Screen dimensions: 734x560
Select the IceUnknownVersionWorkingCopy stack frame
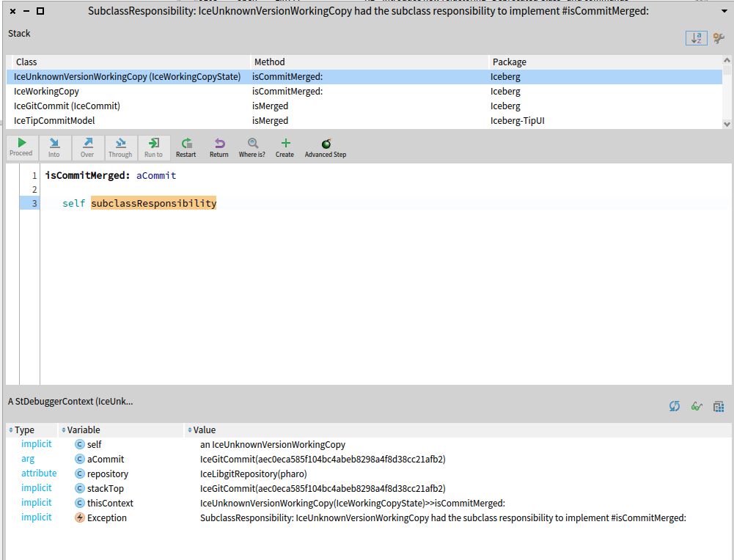[364, 77]
